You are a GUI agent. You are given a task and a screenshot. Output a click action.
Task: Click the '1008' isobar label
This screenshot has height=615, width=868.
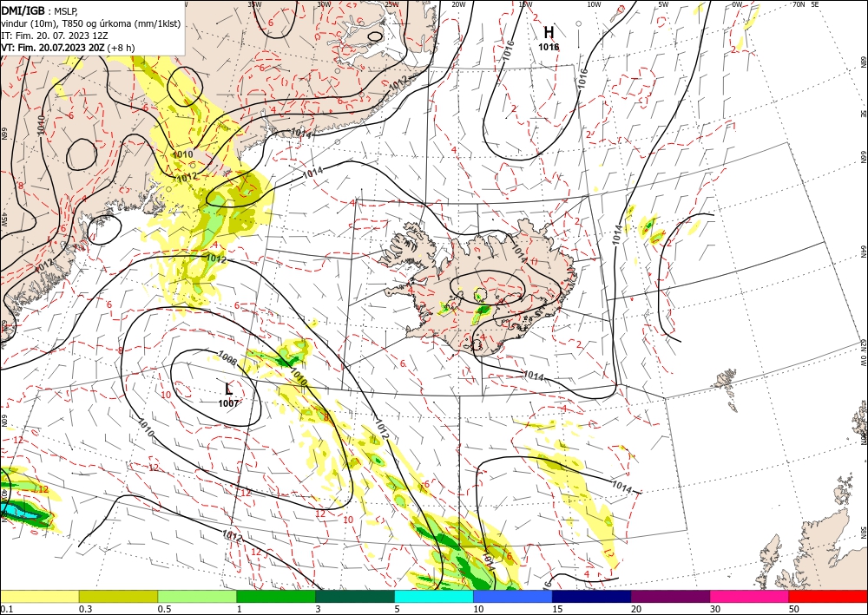tap(227, 358)
